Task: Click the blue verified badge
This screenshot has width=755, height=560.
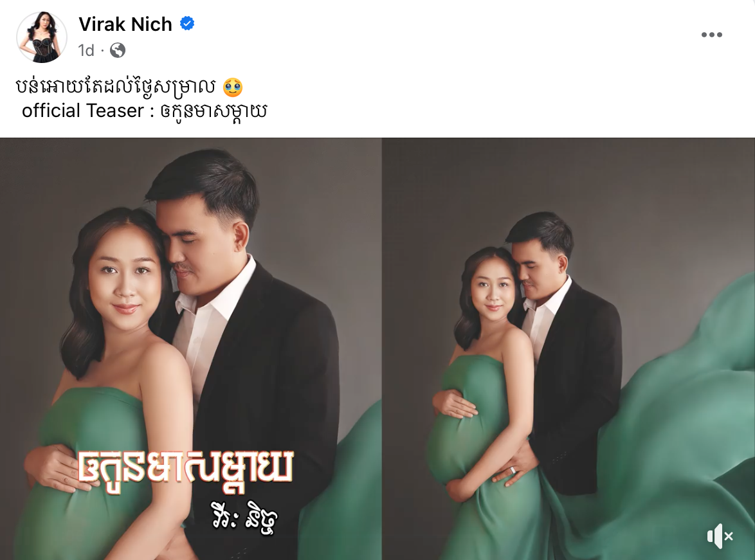Action: [x=187, y=23]
